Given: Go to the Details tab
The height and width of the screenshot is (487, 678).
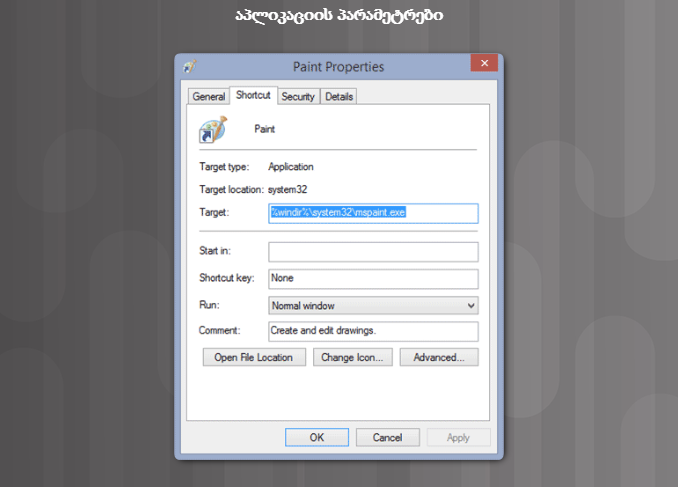Looking at the screenshot, I should pos(339,97).
